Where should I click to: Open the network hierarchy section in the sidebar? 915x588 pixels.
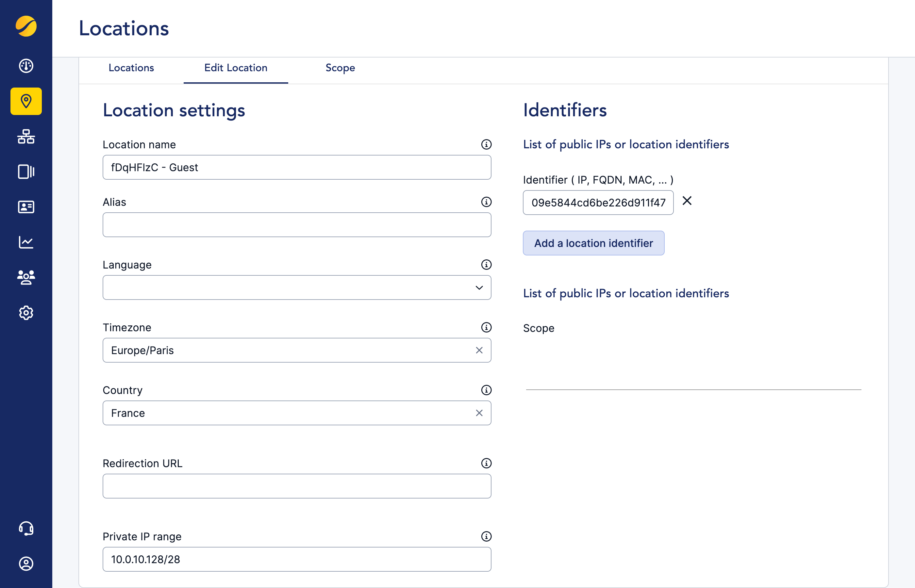pyautogui.click(x=25, y=137)
